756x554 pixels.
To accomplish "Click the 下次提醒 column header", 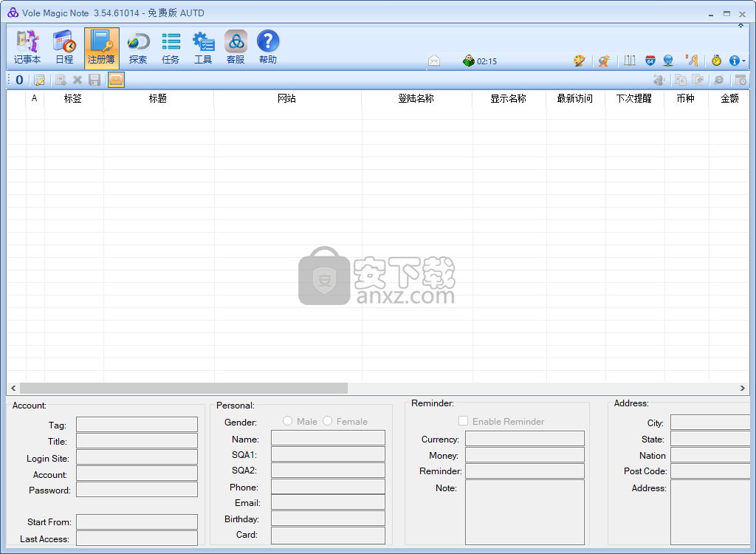I will coord(634,98).
